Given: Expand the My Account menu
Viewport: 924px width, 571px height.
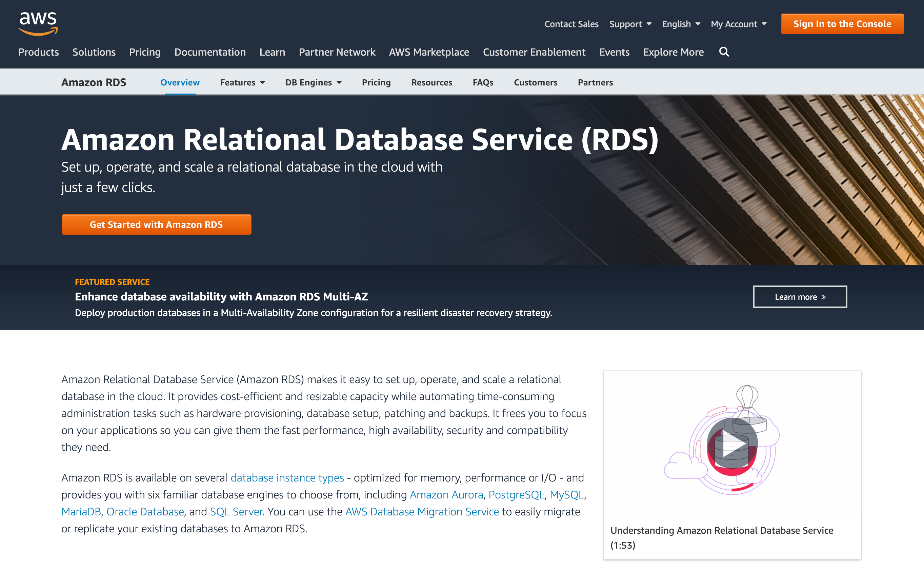Looking at the screenshot, I should coord(738,24).
